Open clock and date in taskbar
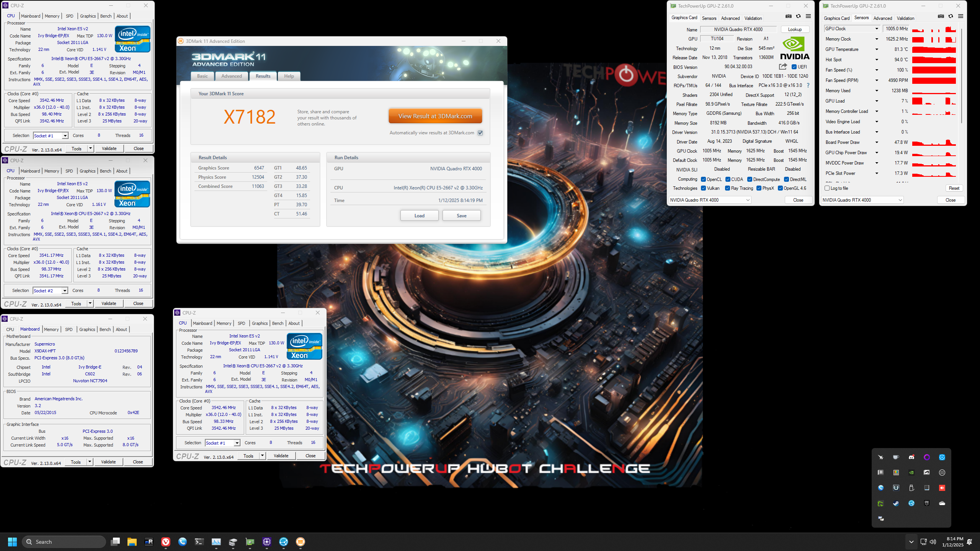980x551 pixels. [952, 542]
